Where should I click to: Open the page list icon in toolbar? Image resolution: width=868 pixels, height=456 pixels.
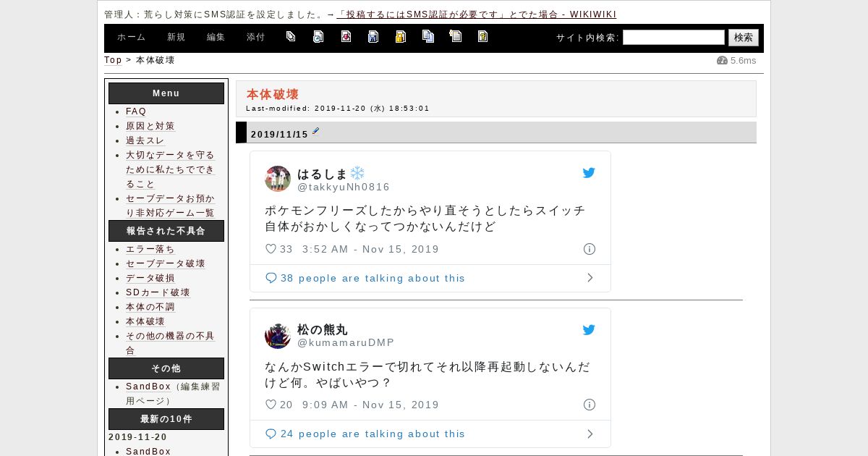coord(291,36)
